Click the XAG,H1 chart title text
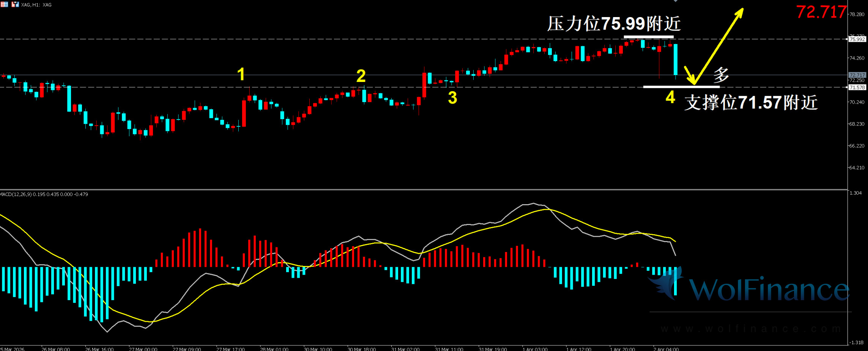 pyautogui.click(x=36, y=5)
